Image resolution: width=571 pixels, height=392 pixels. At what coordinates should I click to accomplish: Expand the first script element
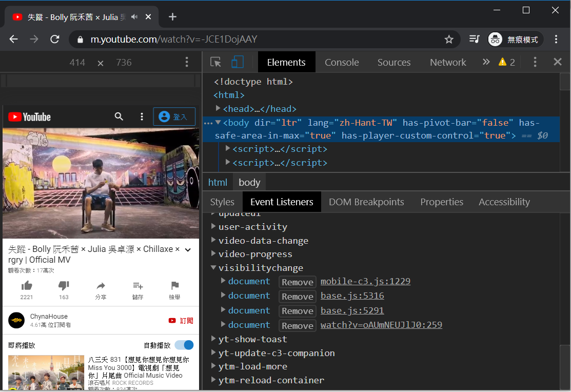228,148
